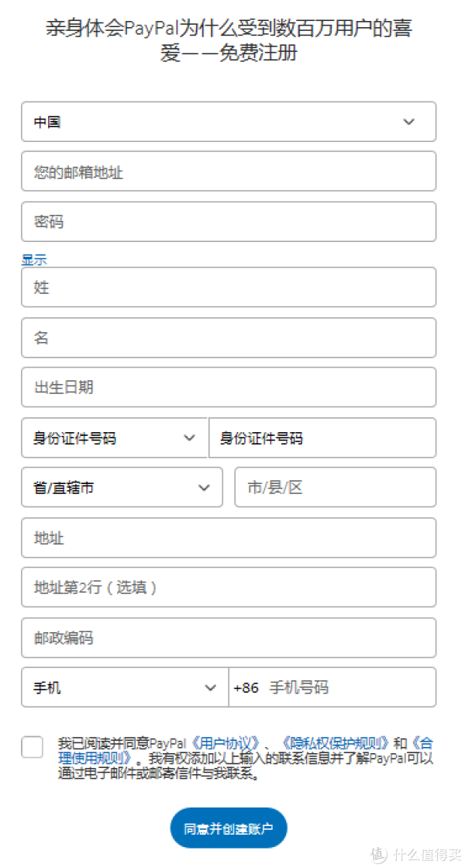The image size is (465, 868).
Task: Click the 地址 address field
Action: point(229,538)
